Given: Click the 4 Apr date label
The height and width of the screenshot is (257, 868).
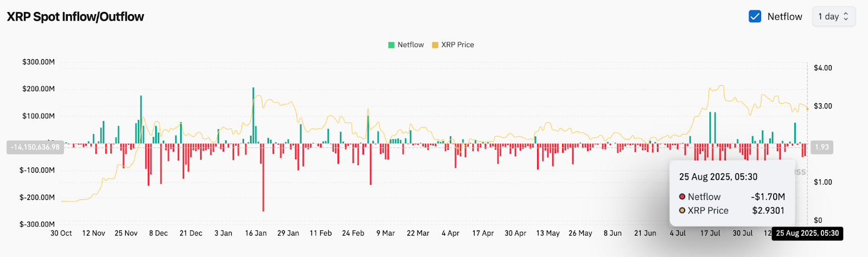Looking at the screenshot, I should point(450,233).
